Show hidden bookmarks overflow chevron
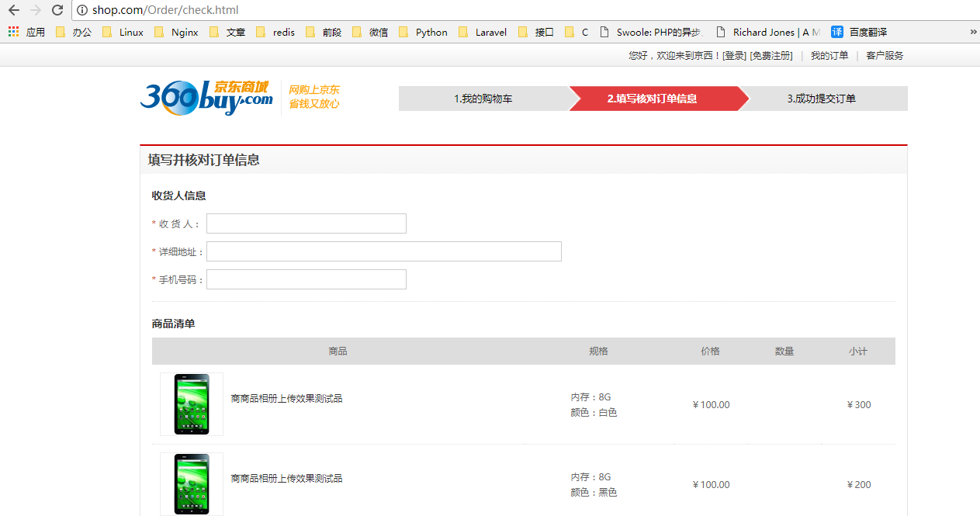The image size is (980, 516). click(973, 32)
